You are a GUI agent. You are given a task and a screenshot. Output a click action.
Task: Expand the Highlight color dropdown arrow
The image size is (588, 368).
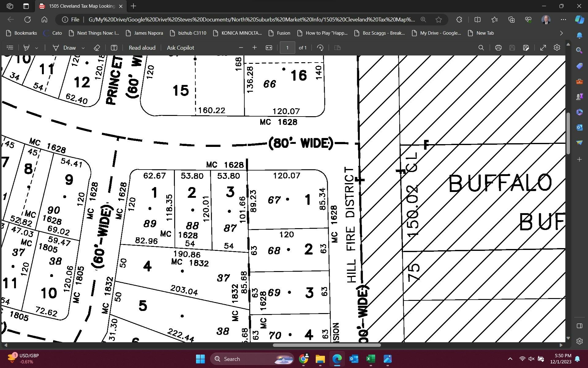[37, 48]
